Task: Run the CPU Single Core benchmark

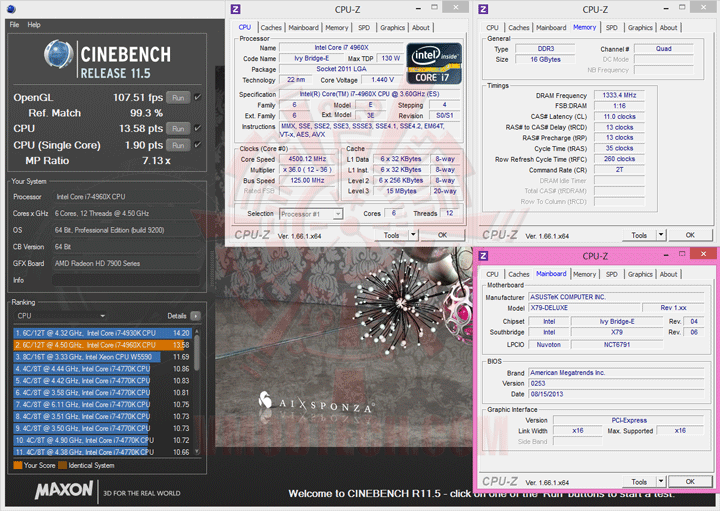Action: click(x=178, y=145)
